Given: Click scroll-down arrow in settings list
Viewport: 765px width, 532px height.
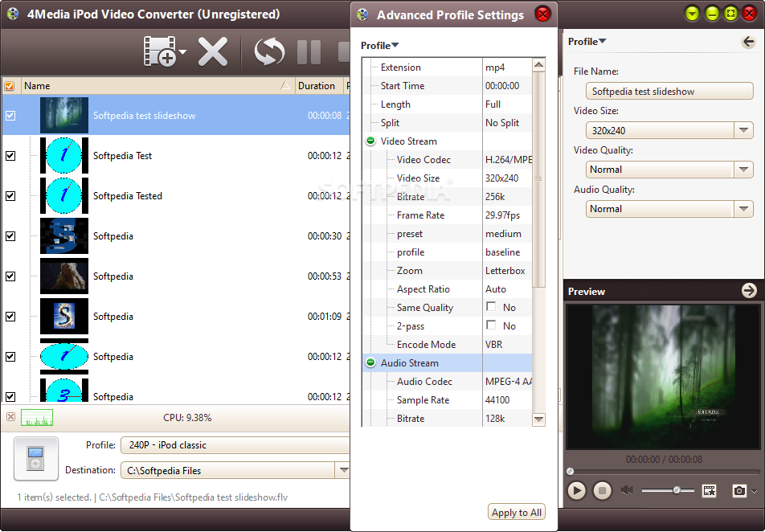Looking at the screenshot, I should (x=538, y=419).
